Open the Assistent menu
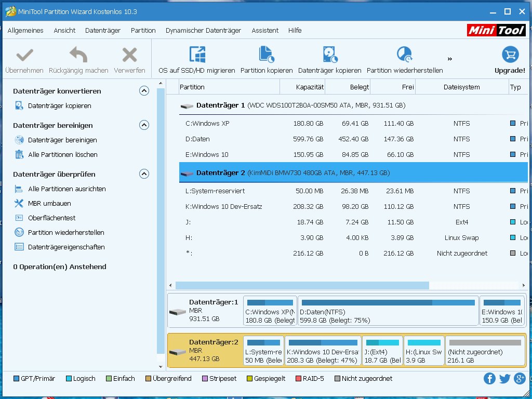 point(265,31)
